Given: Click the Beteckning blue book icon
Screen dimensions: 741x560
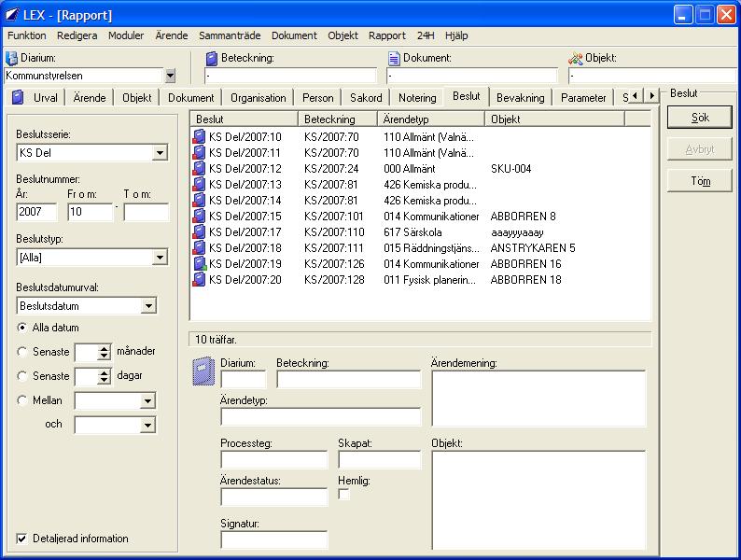Looking at the screenshot, I should coord(212,58).
